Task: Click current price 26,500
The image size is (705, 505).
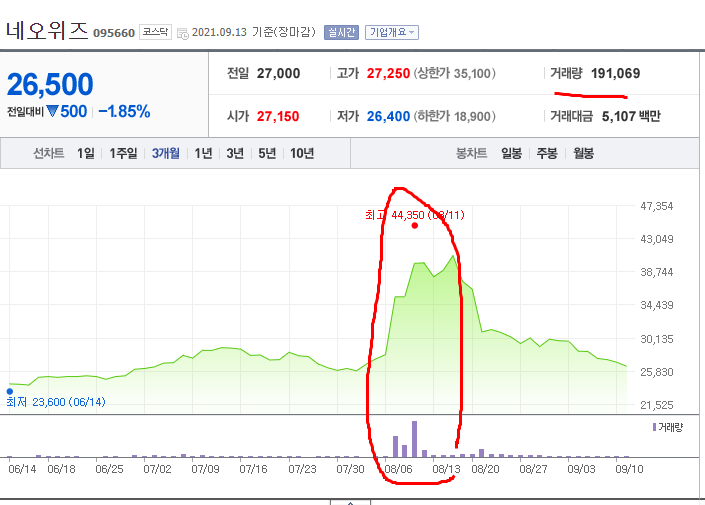Action: (50, 85)
